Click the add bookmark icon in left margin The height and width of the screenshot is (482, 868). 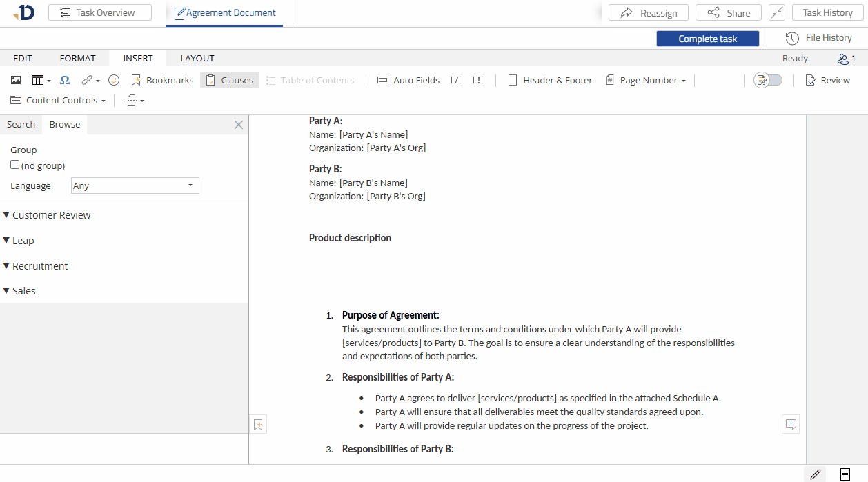pos(258,425)
